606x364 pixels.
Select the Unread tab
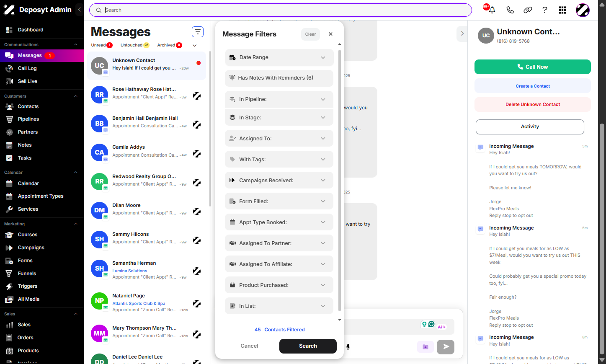[102, 45]
